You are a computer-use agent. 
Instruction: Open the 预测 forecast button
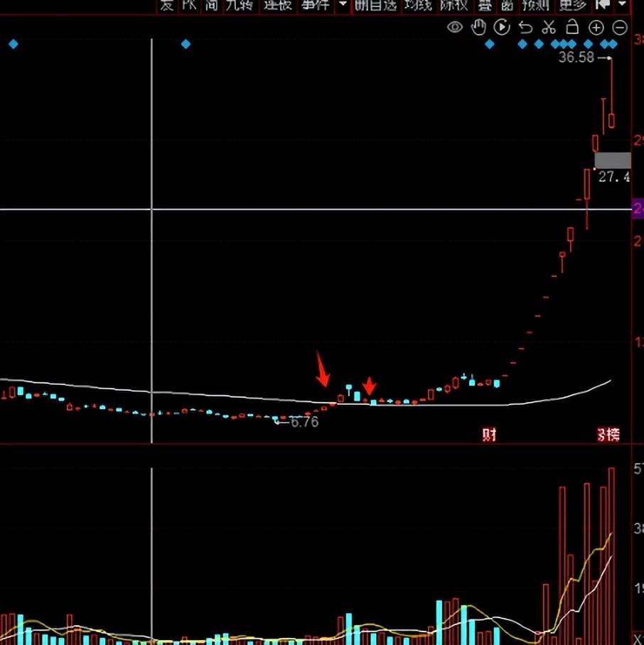(x=536, y=5)
